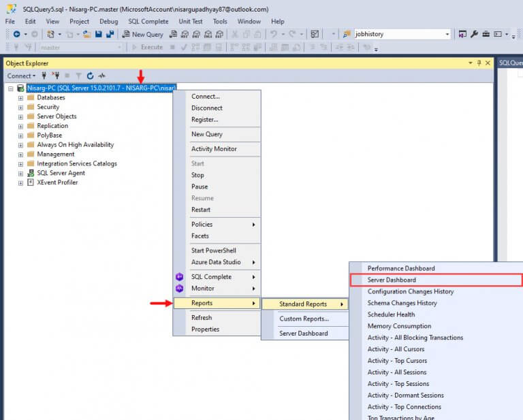Expand the Databases folder node
This screenshot has width=523, height=420.
pos(20,98)
